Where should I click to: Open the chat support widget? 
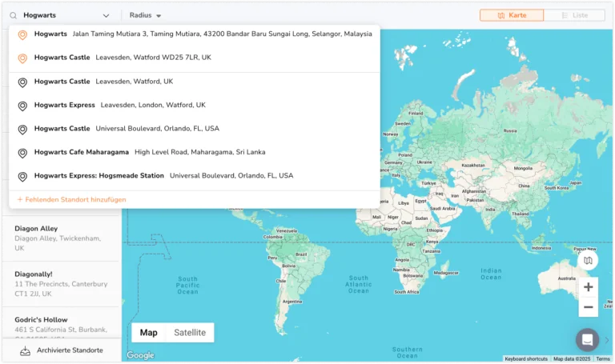pos(587,340)
